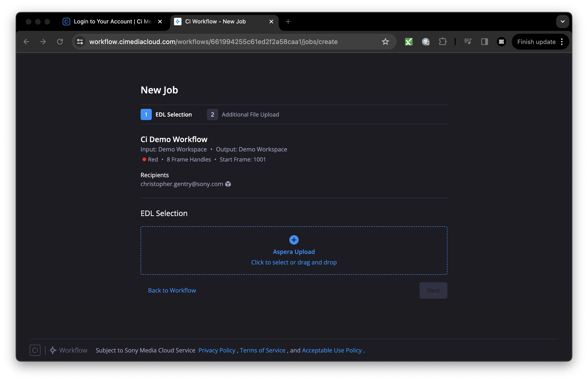
Task: Click the Aspera Upload drop zone
Action: coord(294,250)
